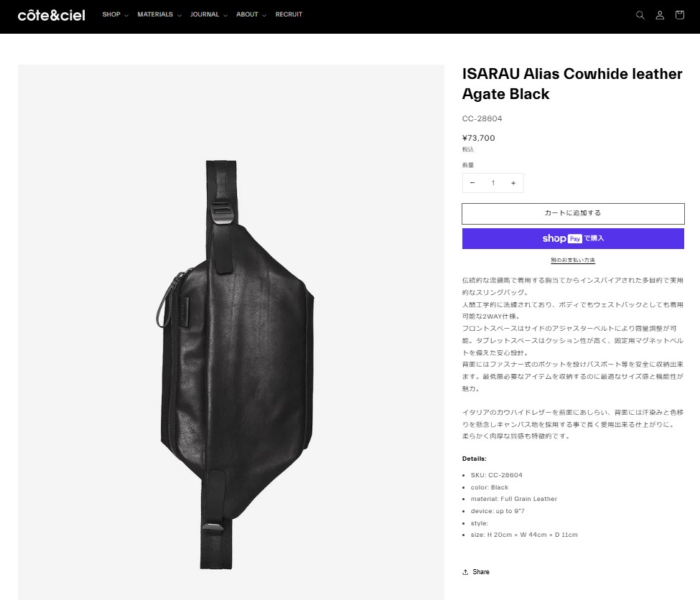Expand the JOURNAL dropdown menu

point(208,15)
